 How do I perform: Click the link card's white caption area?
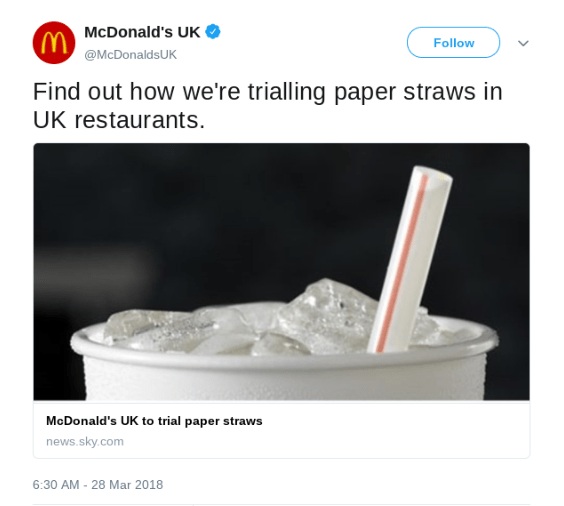[x=281, y=429]
